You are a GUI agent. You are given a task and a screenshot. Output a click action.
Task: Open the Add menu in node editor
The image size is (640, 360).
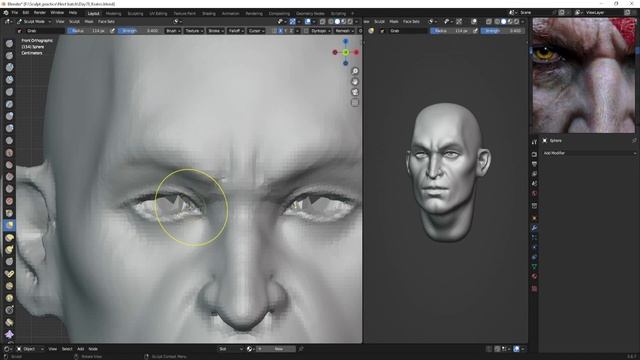[x=80, y=349]
